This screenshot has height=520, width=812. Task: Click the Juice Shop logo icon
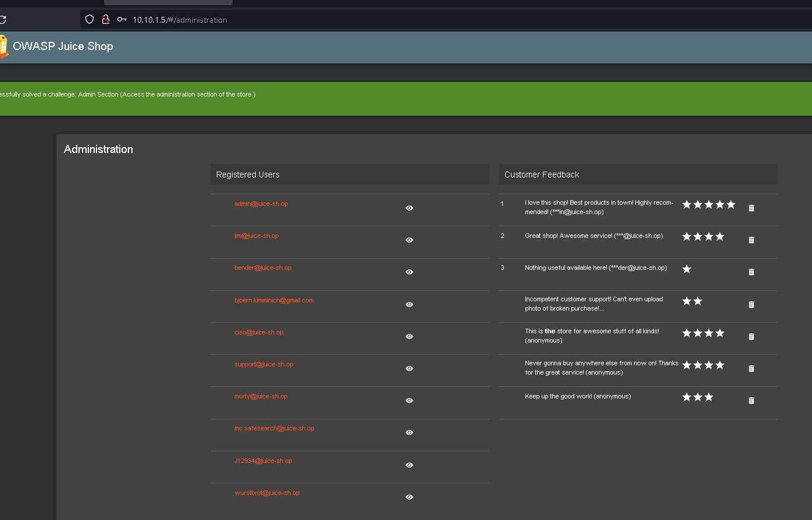pyautogui.click(x=3, y=47)
